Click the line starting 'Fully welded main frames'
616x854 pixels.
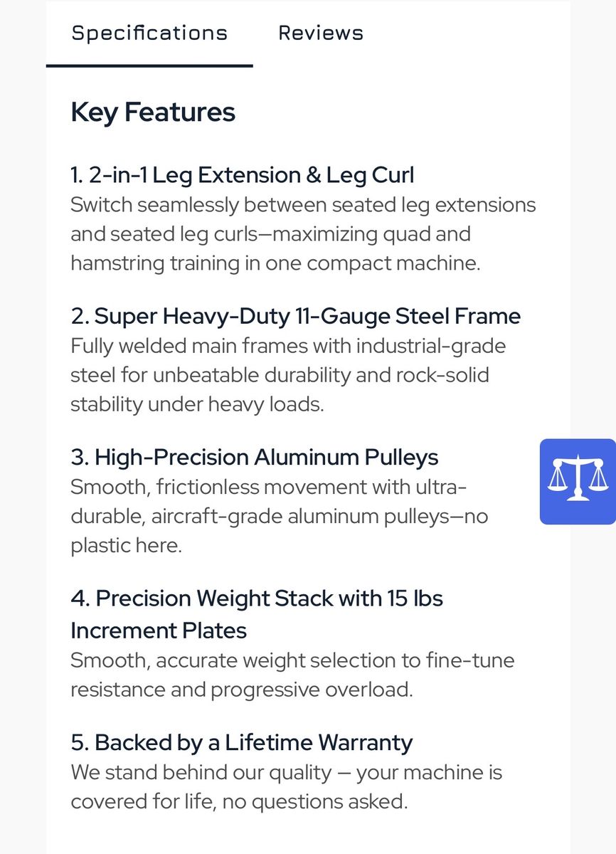(288, 346)
